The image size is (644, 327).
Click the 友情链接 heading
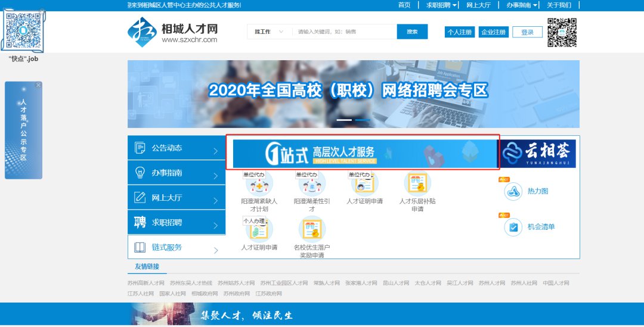pyautogui.click(x=147, y=267)
